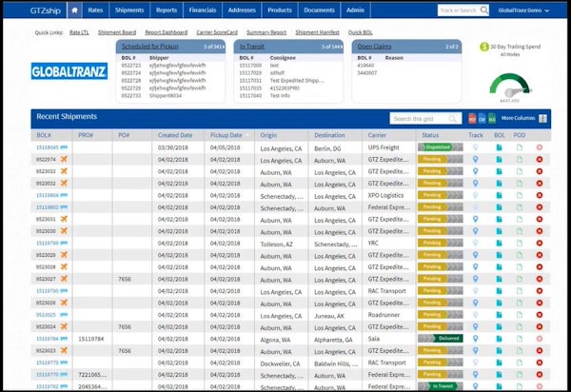Open the Rates menu
571x392 pixels.
95,10
